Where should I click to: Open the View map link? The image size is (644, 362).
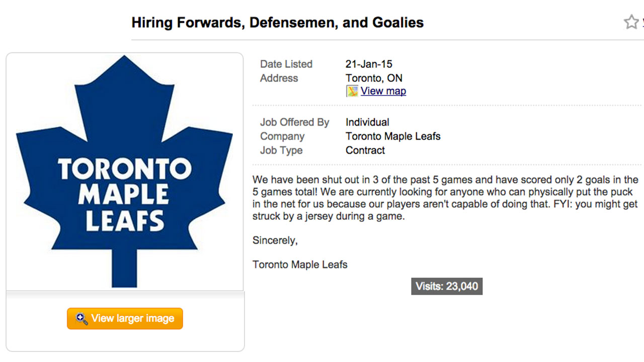click(383, 91)
